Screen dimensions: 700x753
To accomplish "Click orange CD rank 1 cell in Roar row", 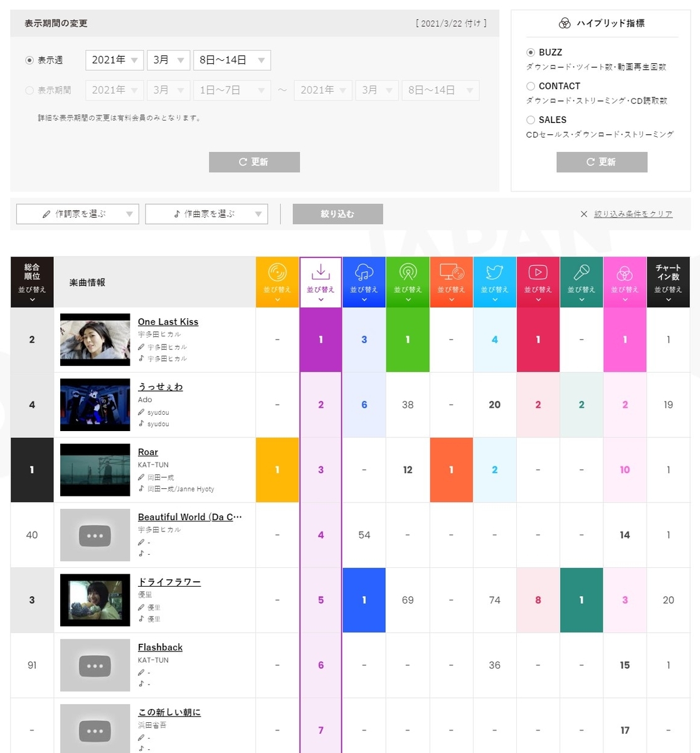I will coord(277,470).
